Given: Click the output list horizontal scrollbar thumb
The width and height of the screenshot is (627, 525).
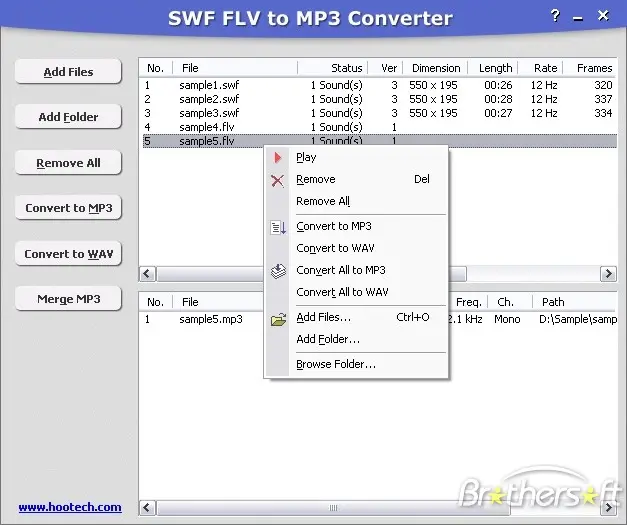Looking at the screenshot, I should click(333, 508).
